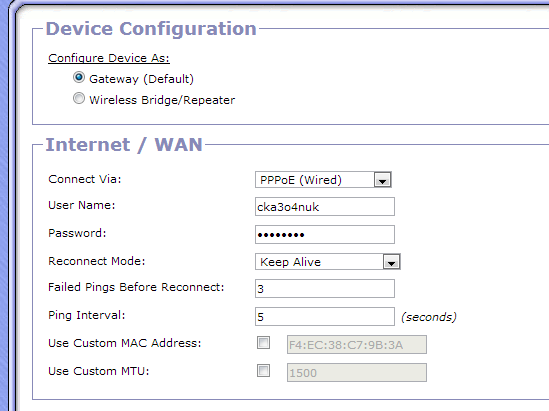
Task: Click the PPPoE (Wired) combo box
Action: [x=323, y=180]
